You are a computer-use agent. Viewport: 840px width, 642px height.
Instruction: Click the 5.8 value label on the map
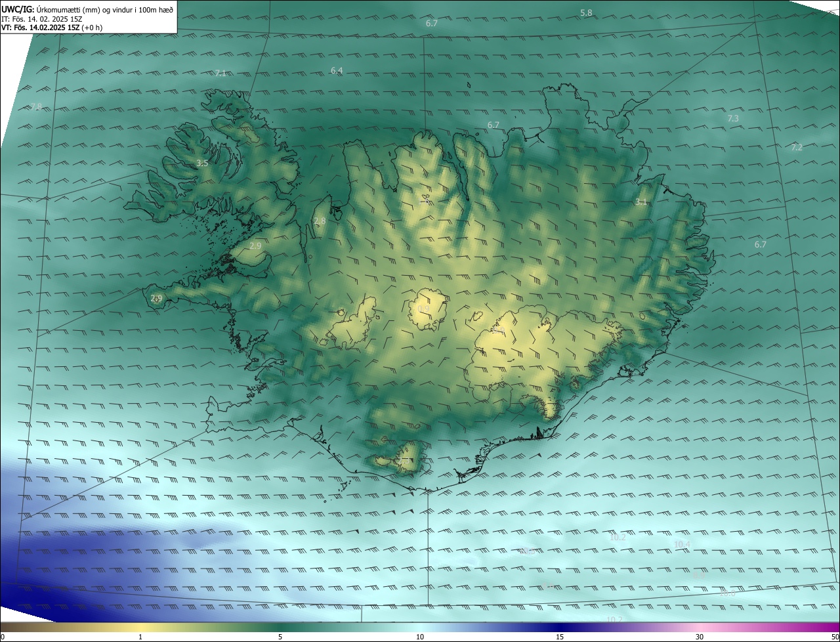click(586, 13)
